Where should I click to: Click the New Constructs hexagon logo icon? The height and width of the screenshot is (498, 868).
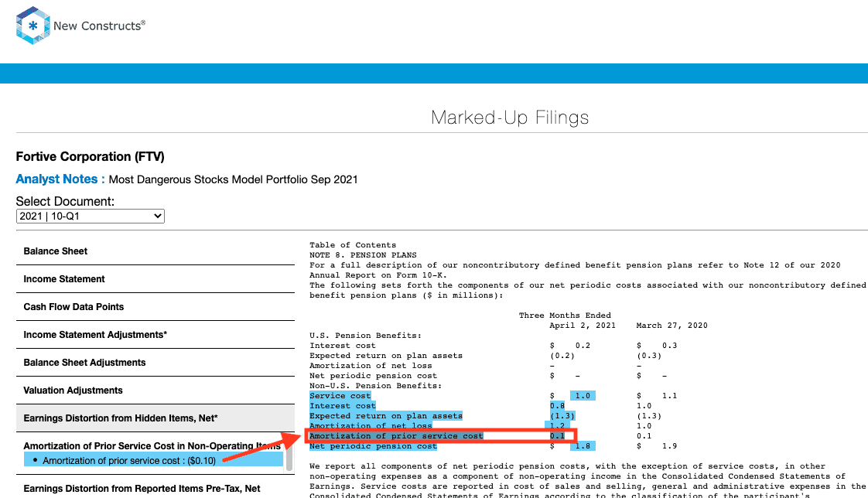[32, 26]
